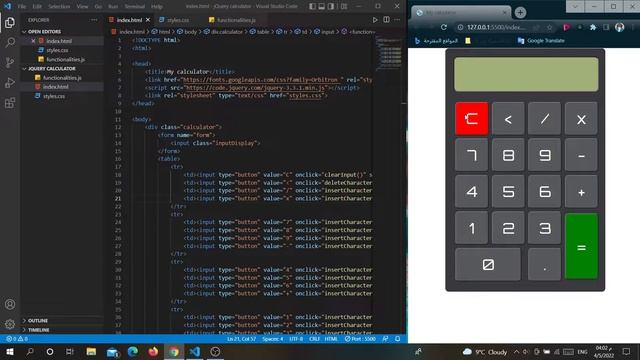Click the calculator < delete button
The height and width of the screenshot is (360, 640).
(x=508, y=119)
